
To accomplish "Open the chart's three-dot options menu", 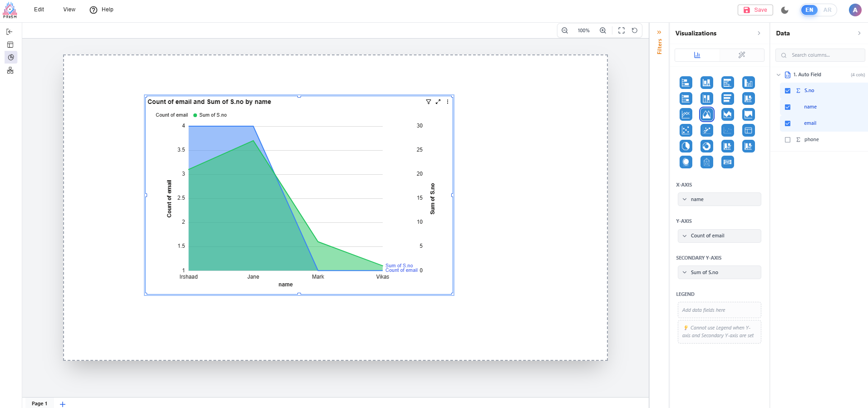I will click(x=448, y=102).
